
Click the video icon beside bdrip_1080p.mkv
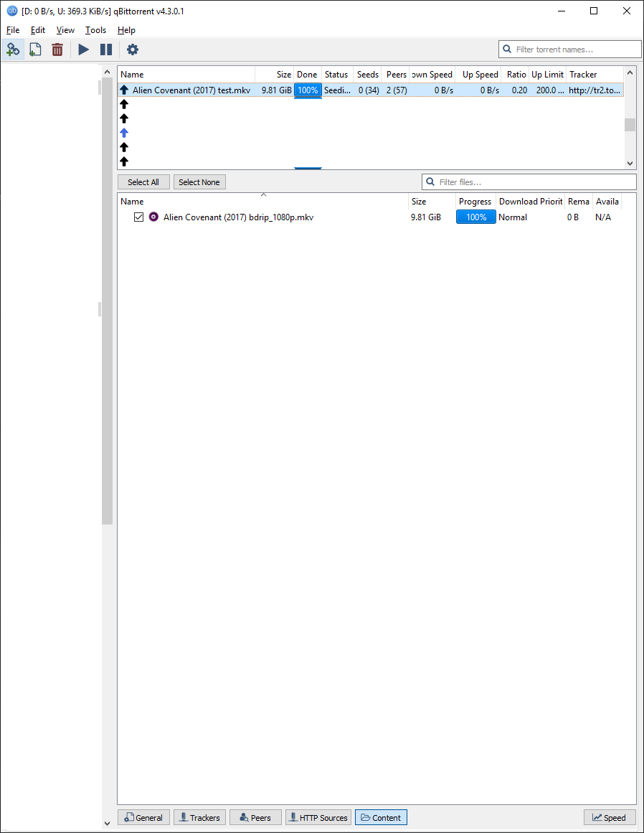coord(153,217)
